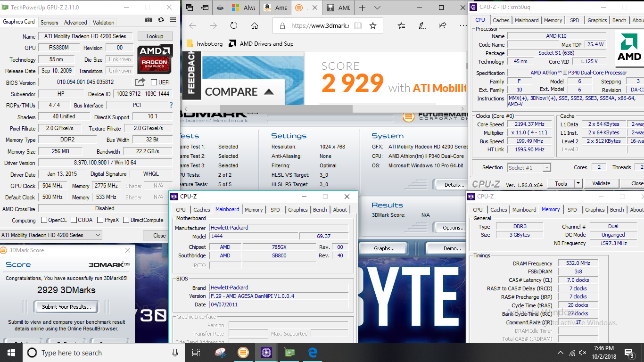Add page to favorites with the star icon
Image resolution: width=644 pixels, height=362 pixels.
[373, 26]
